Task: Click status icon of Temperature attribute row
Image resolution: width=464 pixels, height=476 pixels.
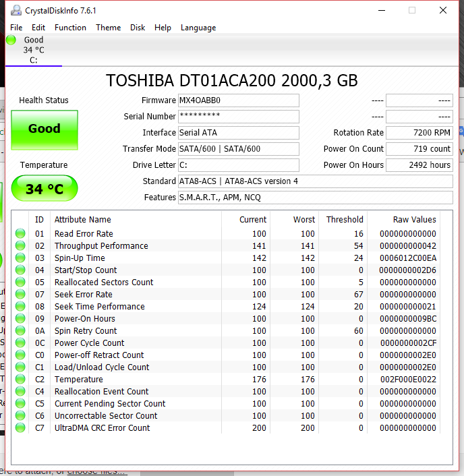Action: click(20, 379)
